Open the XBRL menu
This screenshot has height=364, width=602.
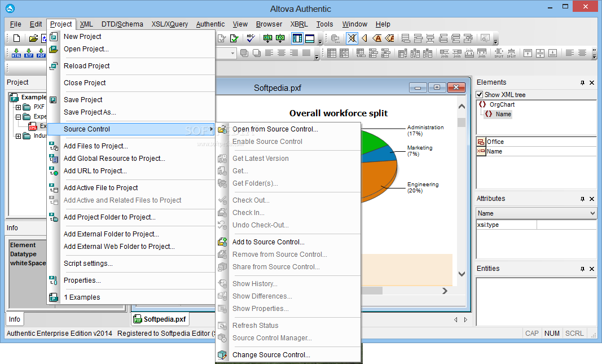click(299, 24)
